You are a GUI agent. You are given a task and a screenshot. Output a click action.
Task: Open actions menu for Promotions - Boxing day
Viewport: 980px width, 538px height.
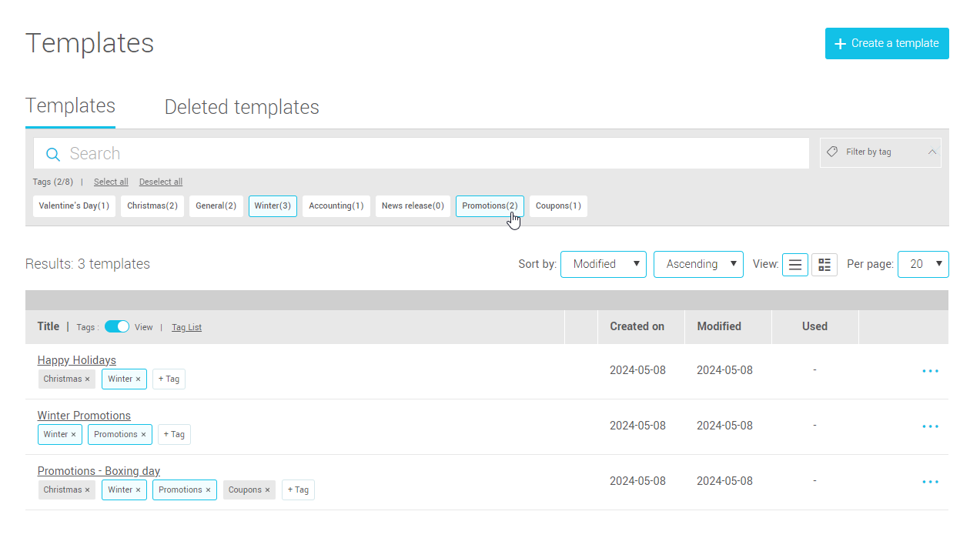[930, 482]
